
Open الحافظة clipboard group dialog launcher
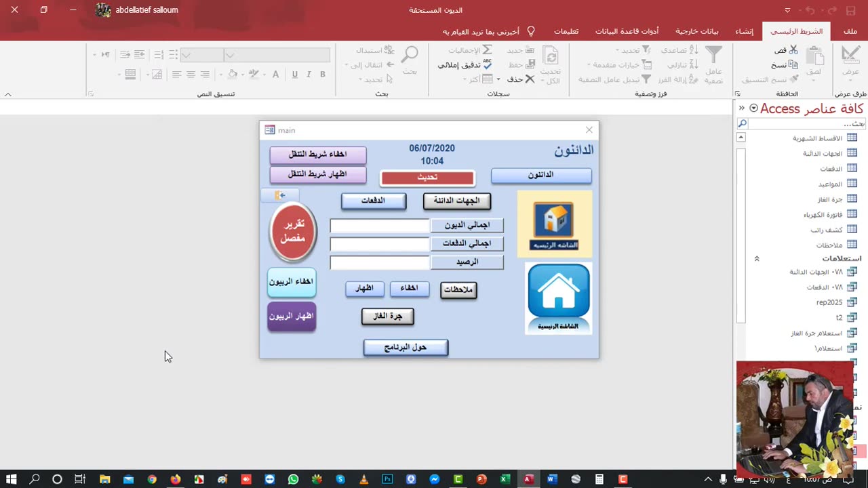coord(738,94)
